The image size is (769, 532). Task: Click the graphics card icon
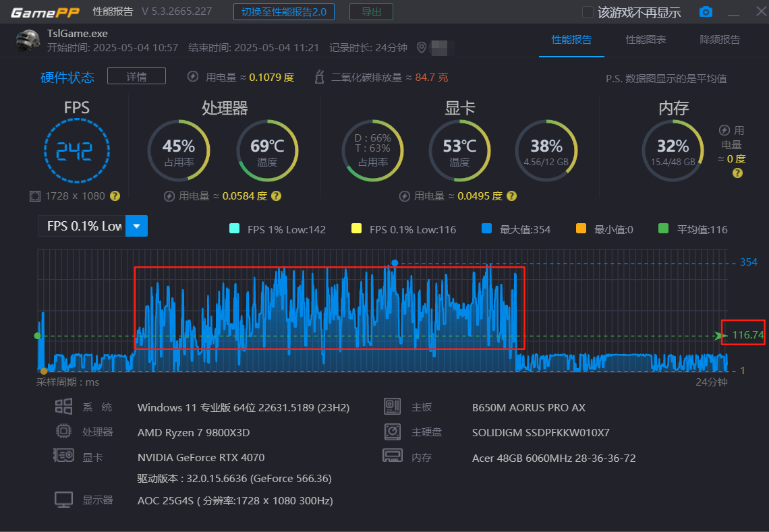[64, 456]
